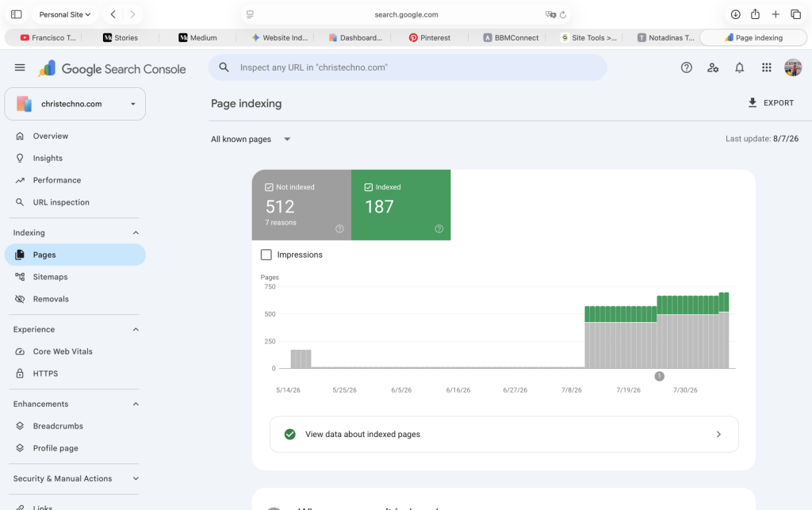This screenshot has height=510, width=812.
Task: Click the Not indexed 512 card
Action: point(301,205)
